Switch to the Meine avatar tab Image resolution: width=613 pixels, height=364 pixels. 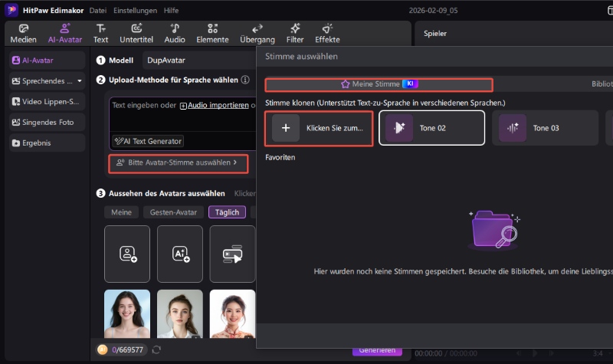[x=121, y=212]
